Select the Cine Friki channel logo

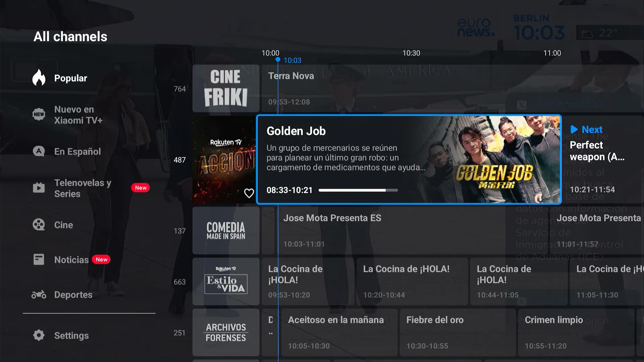pos(226,88)
